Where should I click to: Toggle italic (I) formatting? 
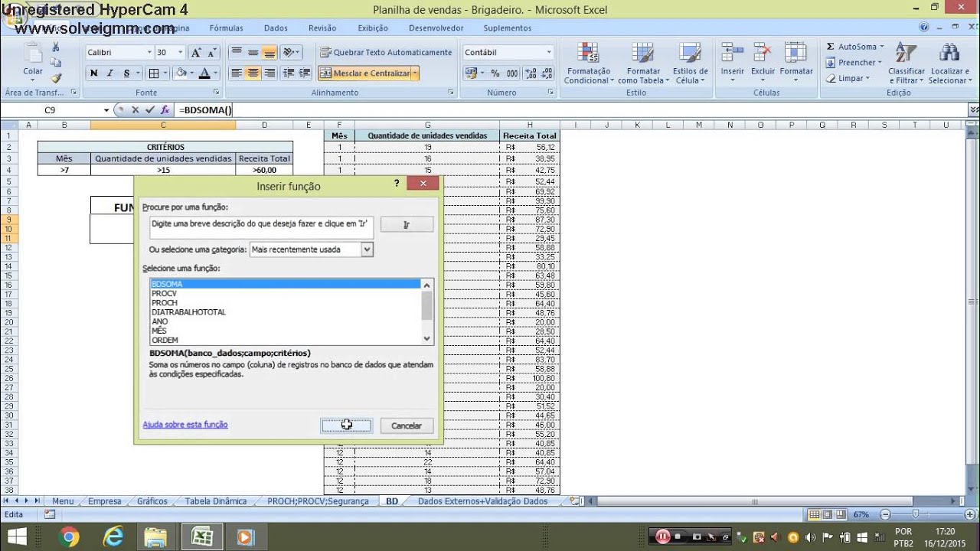(x=109, y=73)
